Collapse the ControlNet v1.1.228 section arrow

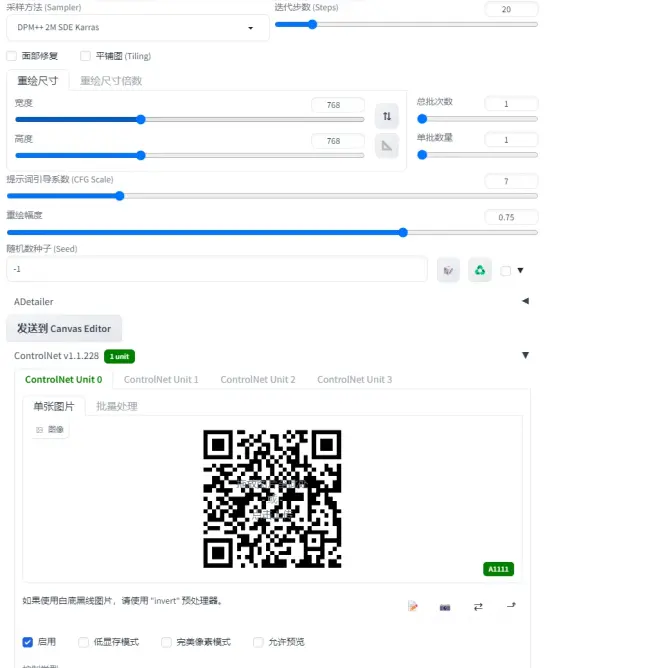click(x=525, y=355)
